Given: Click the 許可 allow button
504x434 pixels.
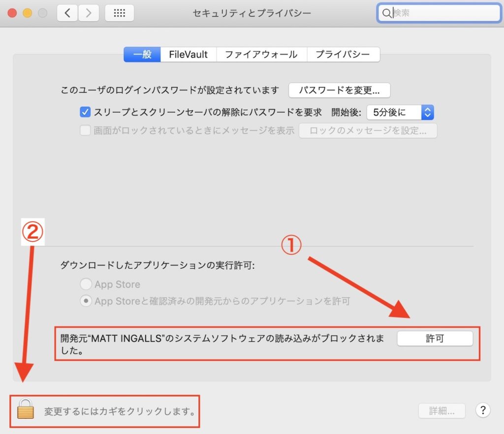Looking at the screenshot, I should [435, 339].
